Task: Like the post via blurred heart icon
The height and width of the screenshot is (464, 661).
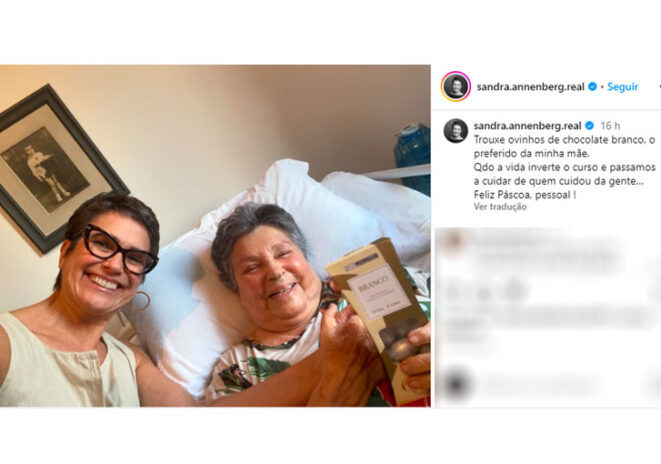Action: click(453, 292)
